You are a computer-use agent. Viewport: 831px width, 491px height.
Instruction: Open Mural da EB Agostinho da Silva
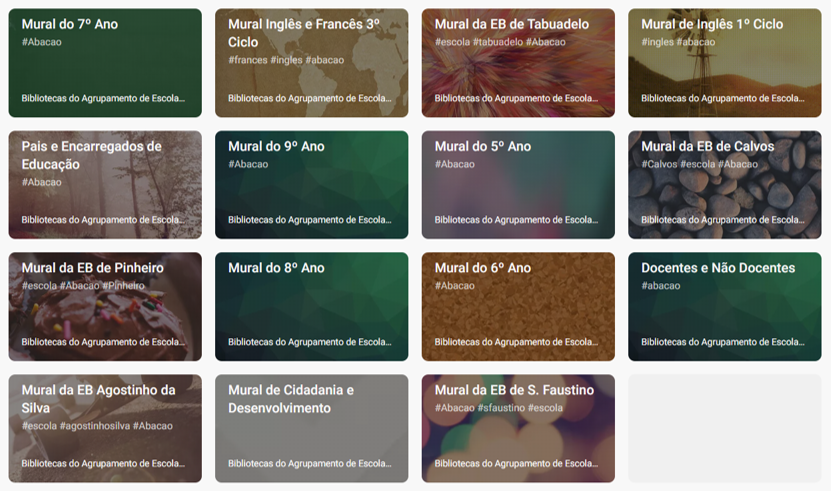pos(105,428)
